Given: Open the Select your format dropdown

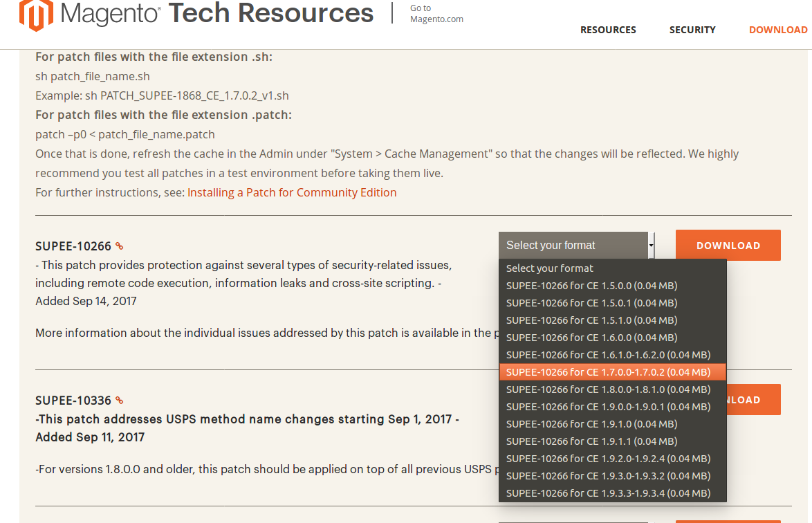Looking at the screenshot, I should tap(574, 245).
